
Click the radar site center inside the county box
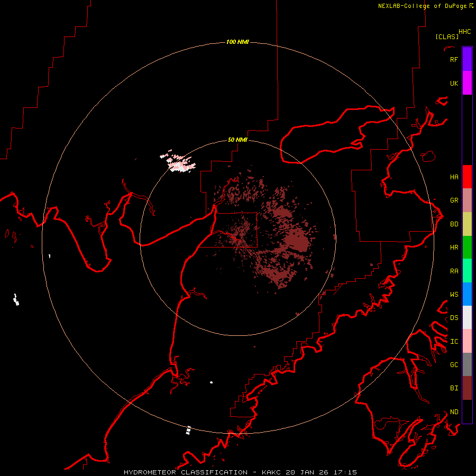click(x=239, y=240)
